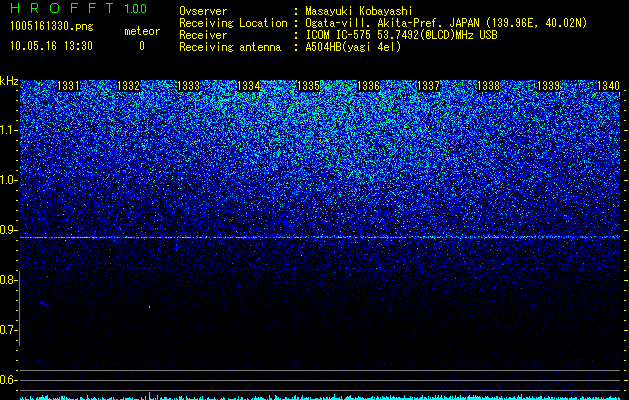Click the meteor count value 0
This screenshot has width=629, height=400.
pyautogui.click(x=142, y=46)
